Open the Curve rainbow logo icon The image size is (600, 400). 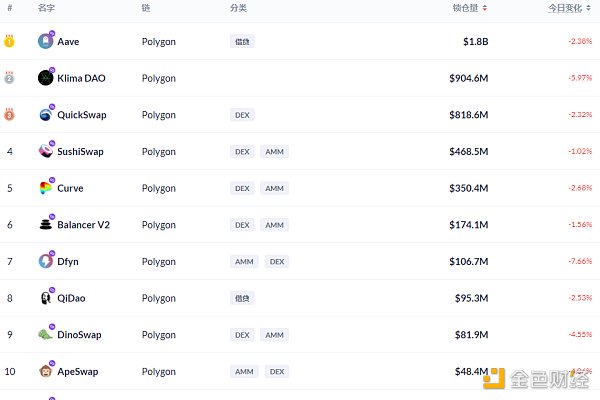pyautogui.click(x=46, y=188)
